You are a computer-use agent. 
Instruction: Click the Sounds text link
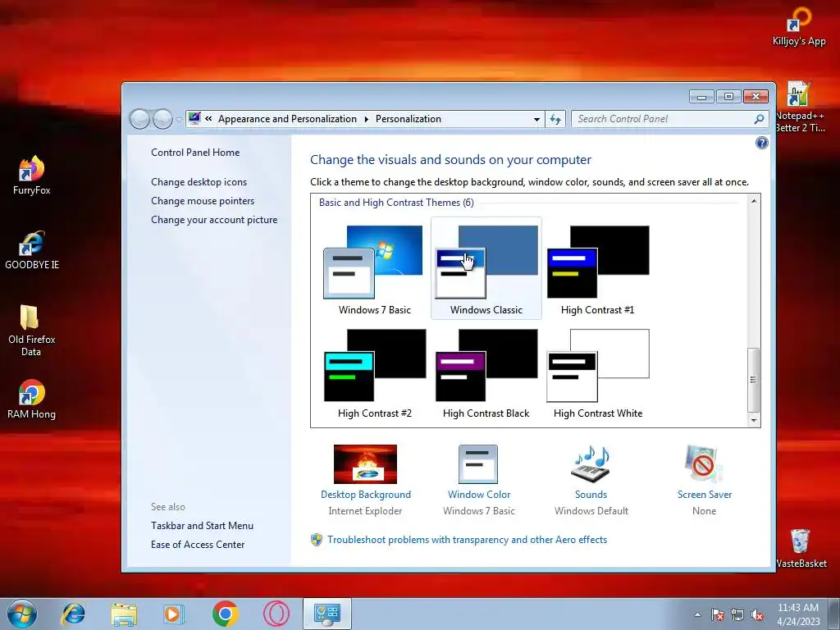pyautogui.click(x=591, y=495)
